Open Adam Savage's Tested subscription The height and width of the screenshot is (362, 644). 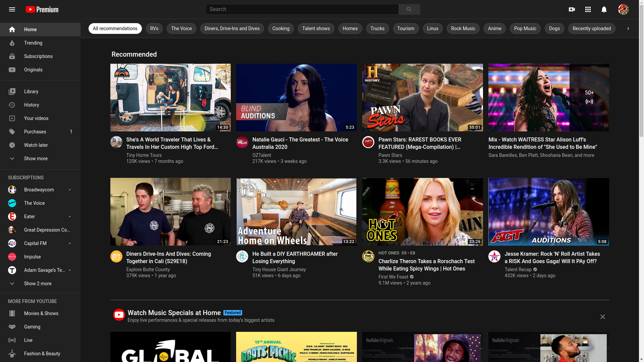[x=40, y=270]
